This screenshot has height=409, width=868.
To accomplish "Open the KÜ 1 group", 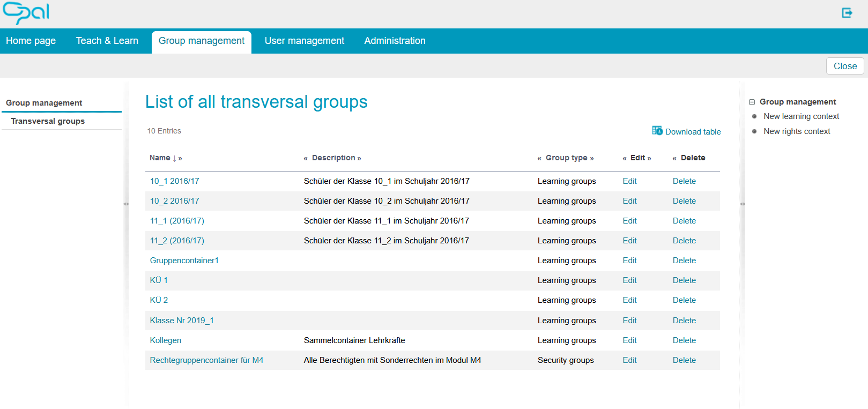I will 159,280.
